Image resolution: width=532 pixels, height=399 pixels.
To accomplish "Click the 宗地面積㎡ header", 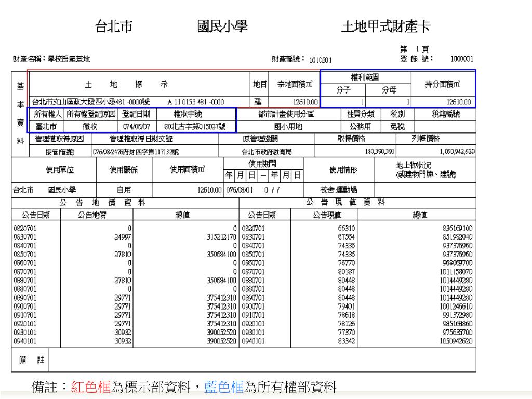I will (x=294, y=84).
